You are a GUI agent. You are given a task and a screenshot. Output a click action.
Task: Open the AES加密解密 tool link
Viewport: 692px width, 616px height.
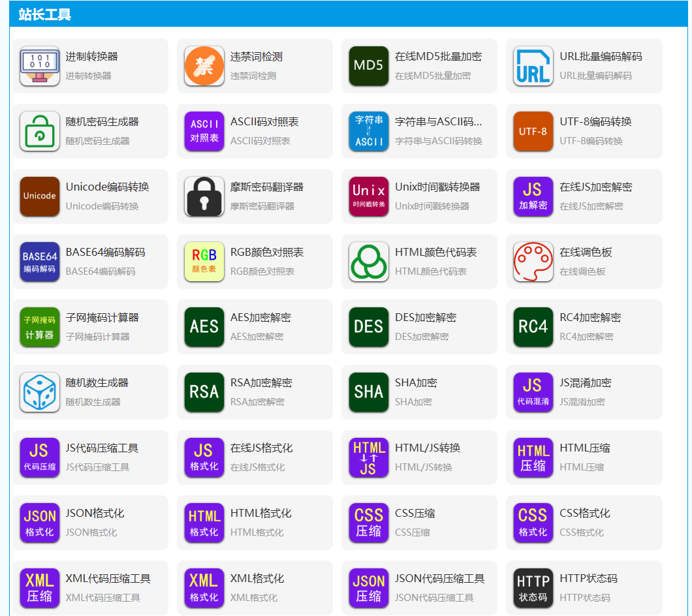(260, 318)
